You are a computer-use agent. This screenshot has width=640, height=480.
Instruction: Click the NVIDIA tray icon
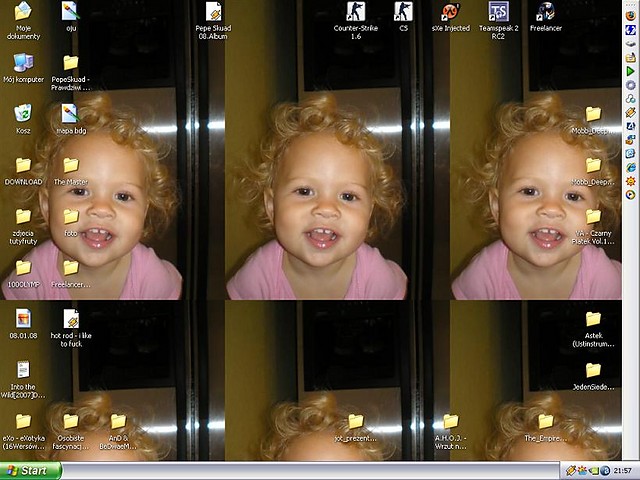coord(593,471)
